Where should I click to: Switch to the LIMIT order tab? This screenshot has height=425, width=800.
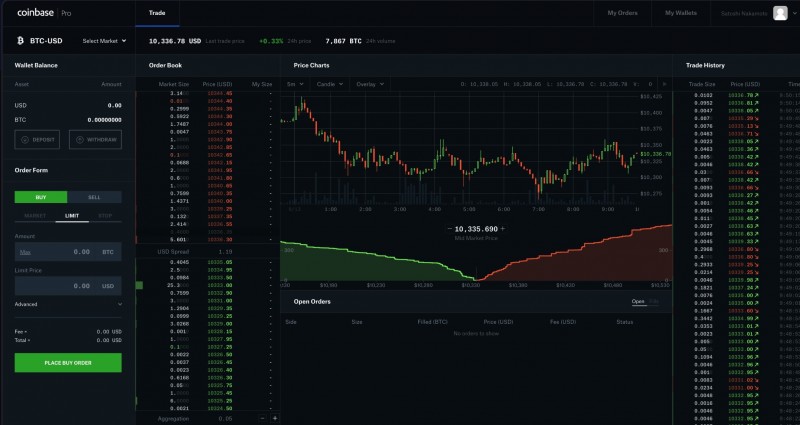coord(72,216)
